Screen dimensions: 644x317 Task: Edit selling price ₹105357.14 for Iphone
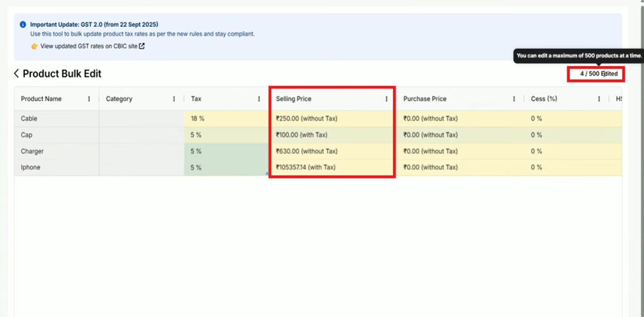tap(333, 168)
